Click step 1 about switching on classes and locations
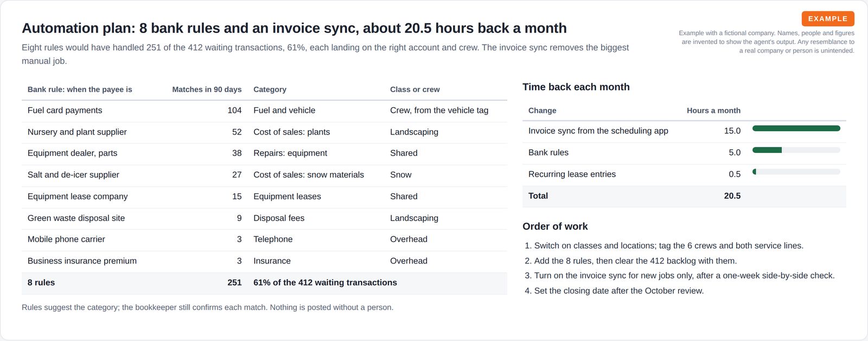 (664, 246)
